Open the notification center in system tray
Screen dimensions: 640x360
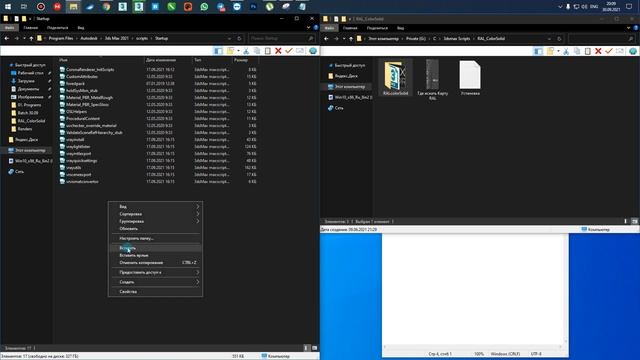629,7
